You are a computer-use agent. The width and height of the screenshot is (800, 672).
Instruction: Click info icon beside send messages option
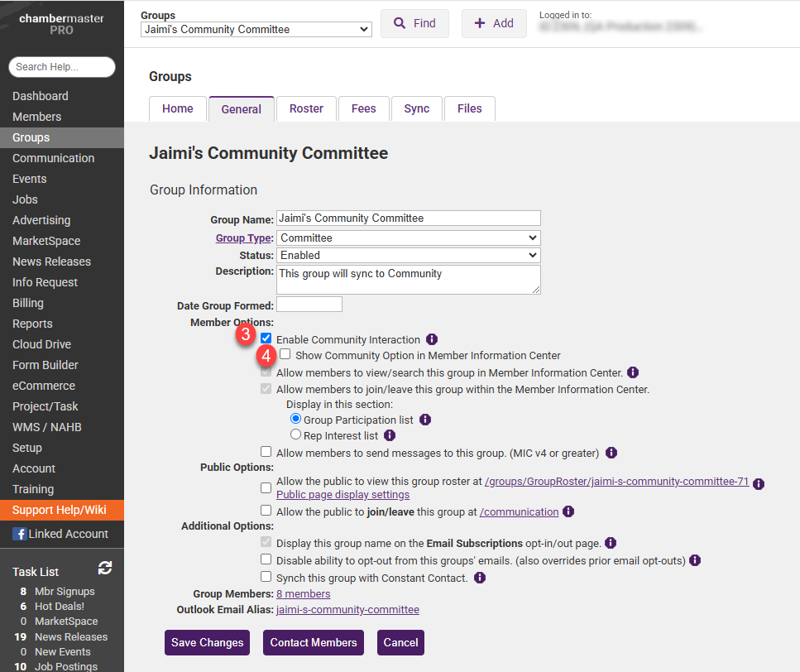(x=611, y=453)
